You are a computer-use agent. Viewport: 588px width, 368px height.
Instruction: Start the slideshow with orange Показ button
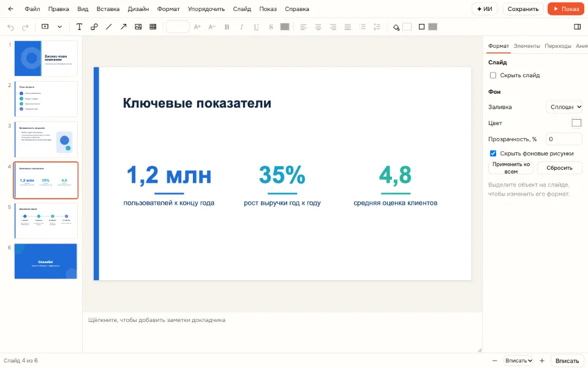566,9
